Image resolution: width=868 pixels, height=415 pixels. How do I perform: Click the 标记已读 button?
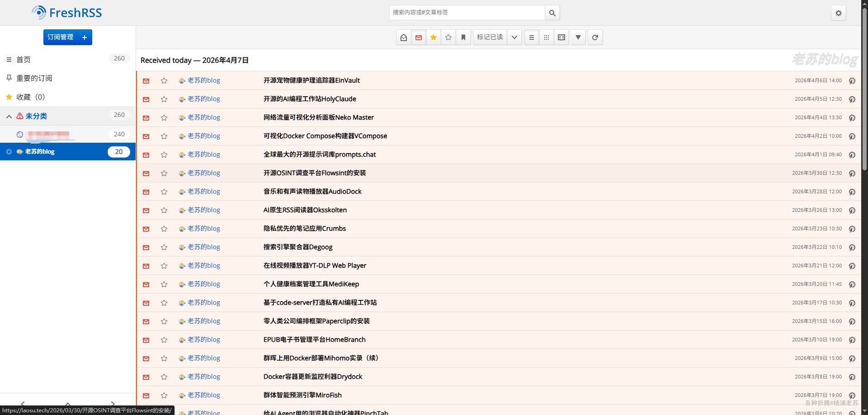(490, 37)
